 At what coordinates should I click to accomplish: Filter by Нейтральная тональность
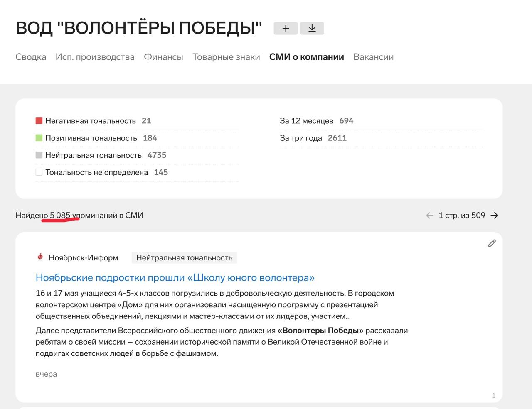coord(94,155)
